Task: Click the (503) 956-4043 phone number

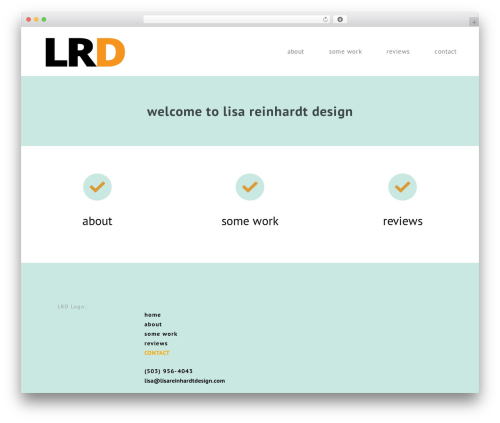Action: point(168,371)
